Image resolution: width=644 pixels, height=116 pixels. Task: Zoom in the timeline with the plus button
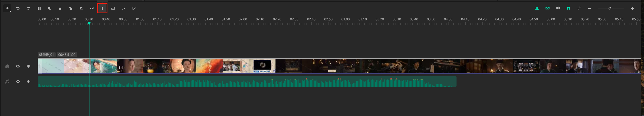point(632,8)
